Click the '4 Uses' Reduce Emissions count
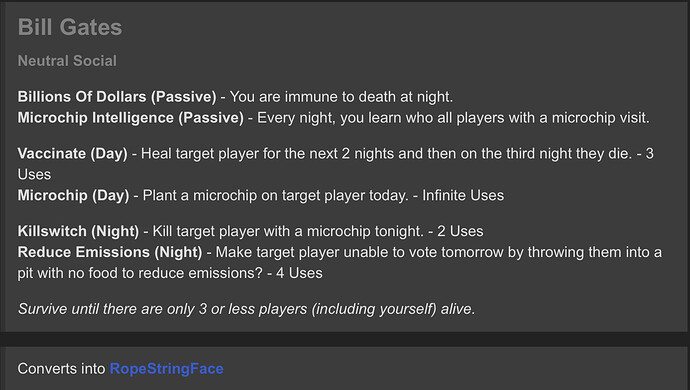Screen dimensions: 690x390 [x=299, y=273]
